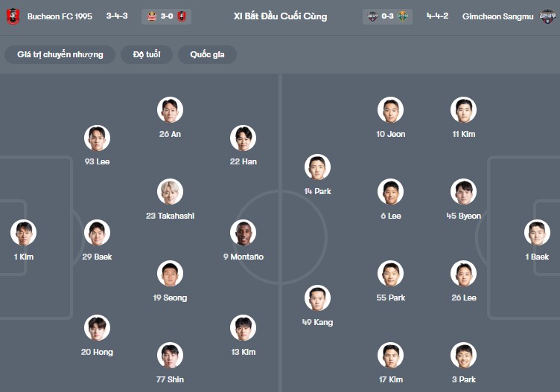Open the Bucheon FC 1995 team link
This screenshot has width=560, height=392.
pyautogui.click(x=60, y=16)
